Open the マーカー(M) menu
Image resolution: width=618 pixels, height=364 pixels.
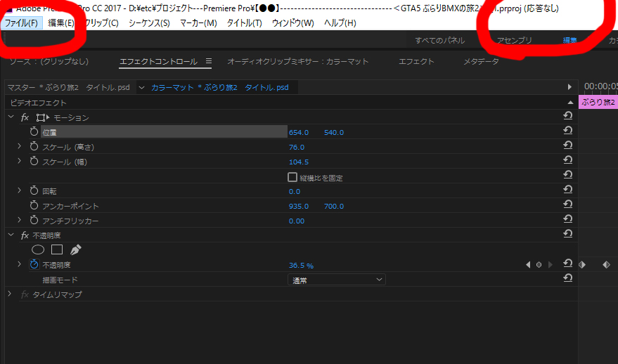198,23
